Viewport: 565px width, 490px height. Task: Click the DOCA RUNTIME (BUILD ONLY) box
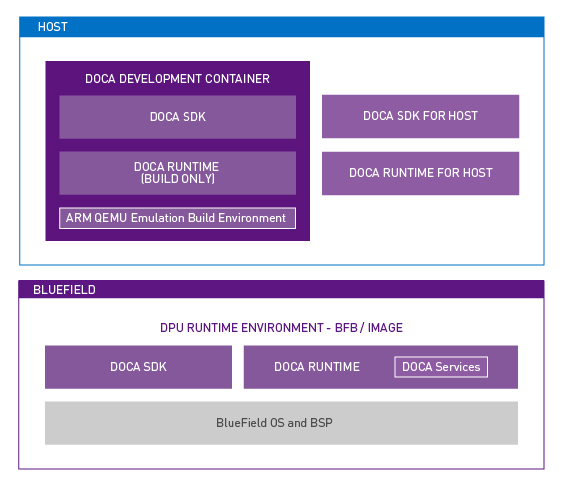(x=178, y=173)
